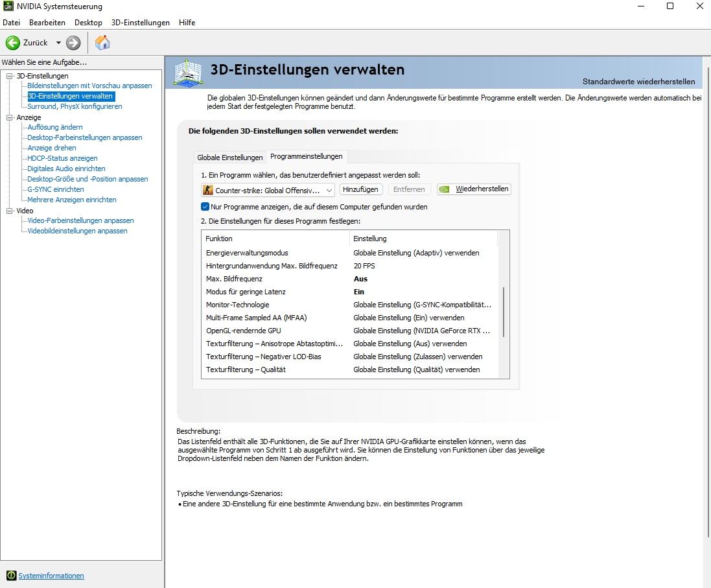This screenshot has width=711, height=588.
Task: Click the Einstellung column header
Action: 423,238
